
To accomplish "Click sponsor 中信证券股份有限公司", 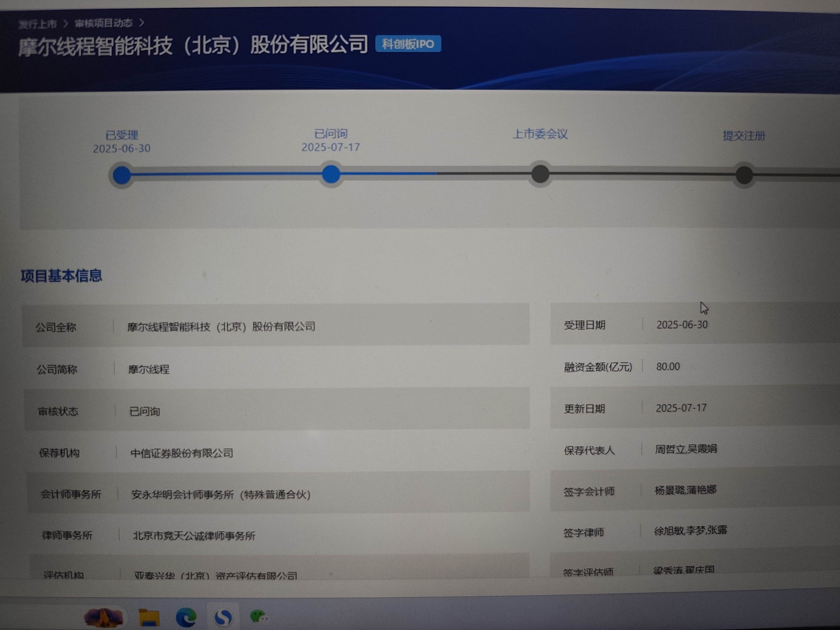I will [x=182, y=453].
